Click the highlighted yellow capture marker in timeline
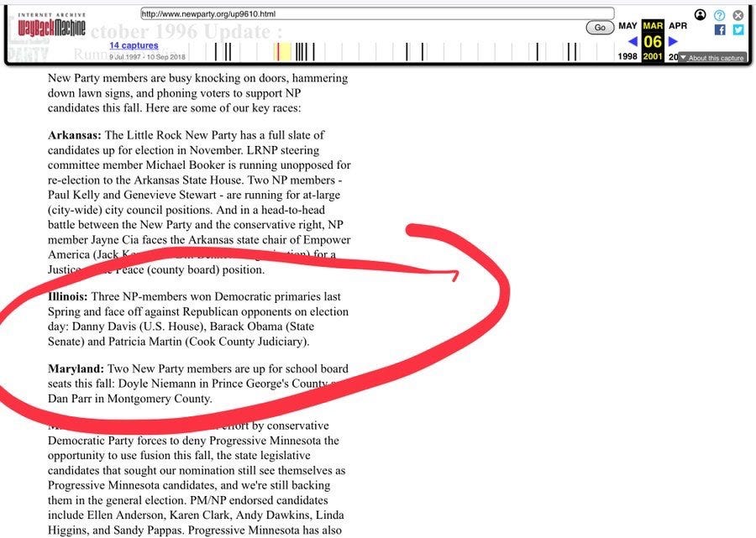Image resolution: width=756 pixels, height=538 pixels. [282, 51]
